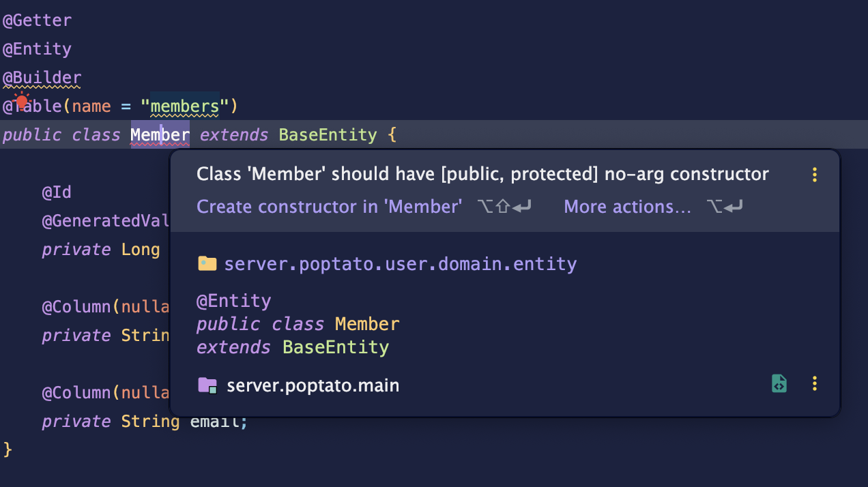The height and width of the screenshot is (487, 868).
Task: Click the purple module folder icon
Action: pyautogui.click(x=207, y=385)
